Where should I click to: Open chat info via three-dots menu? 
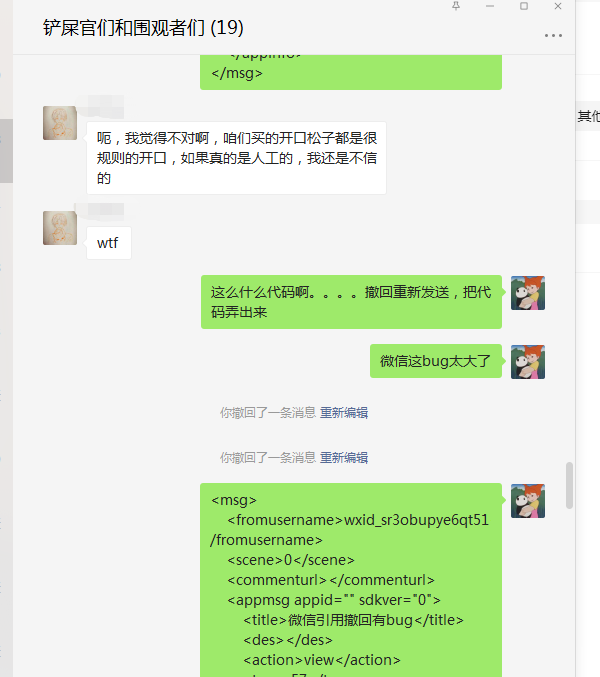point(553,35)
